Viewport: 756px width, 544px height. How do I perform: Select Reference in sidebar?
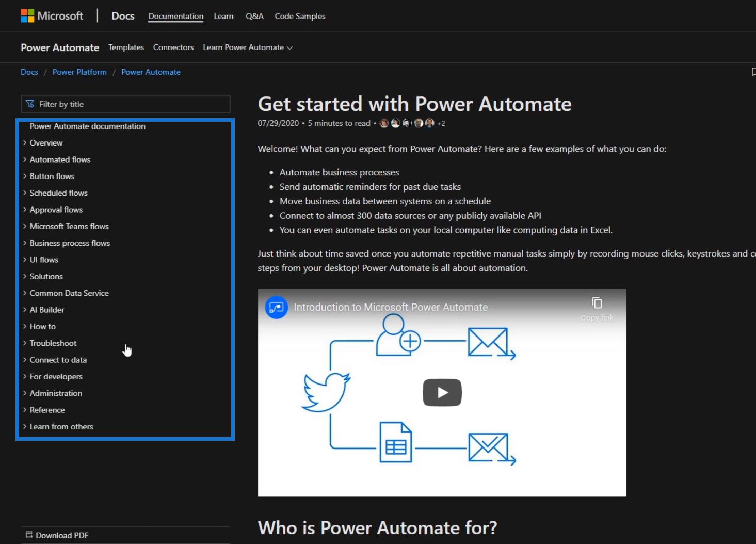(x=47, y=410)
